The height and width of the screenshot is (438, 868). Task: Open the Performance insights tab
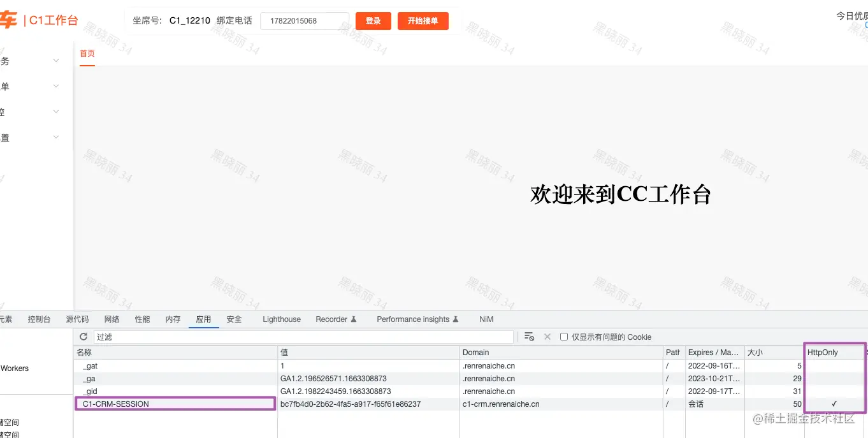(x=417, y=319)
